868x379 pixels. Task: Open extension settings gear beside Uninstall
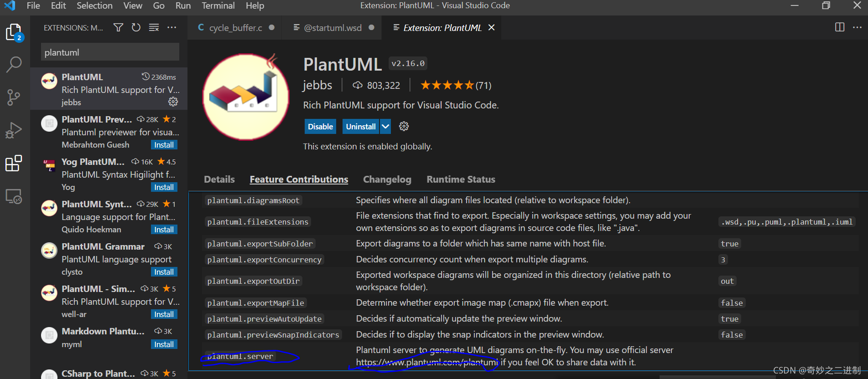[x=404, y=126]
